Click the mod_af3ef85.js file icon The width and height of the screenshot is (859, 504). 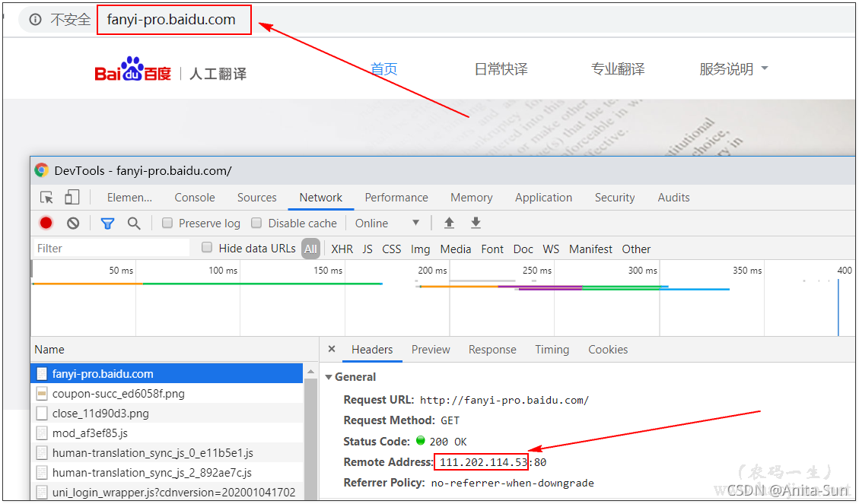coord(41,433)
